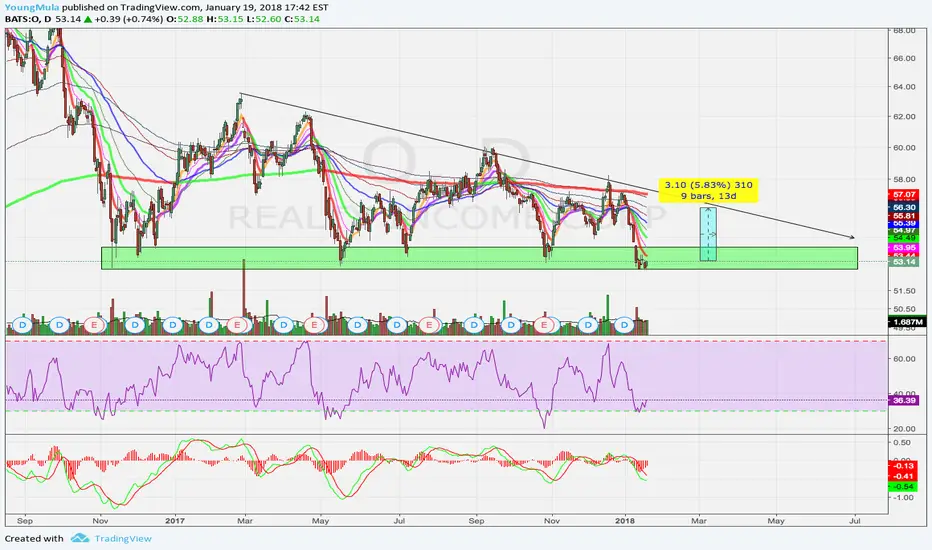Click the purple 36.39 RSI value label
The image size is (932, 550).
pos(903,400)
